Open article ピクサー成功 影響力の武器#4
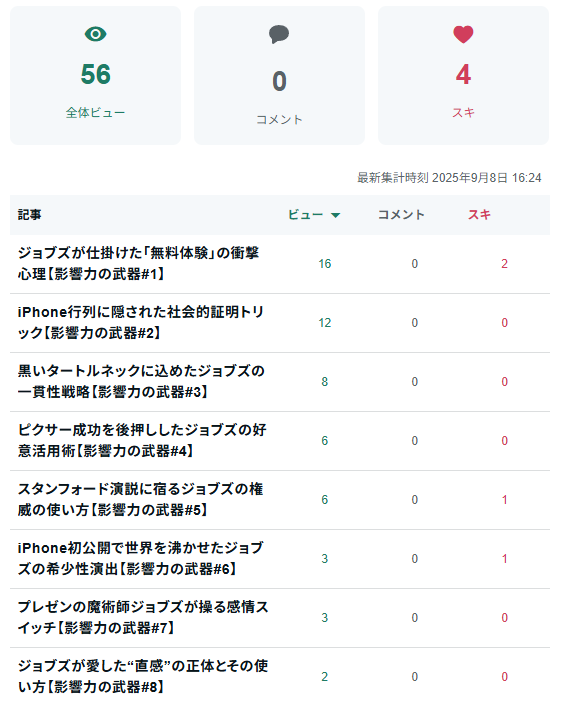564x710 pixels. pos(142,441)
